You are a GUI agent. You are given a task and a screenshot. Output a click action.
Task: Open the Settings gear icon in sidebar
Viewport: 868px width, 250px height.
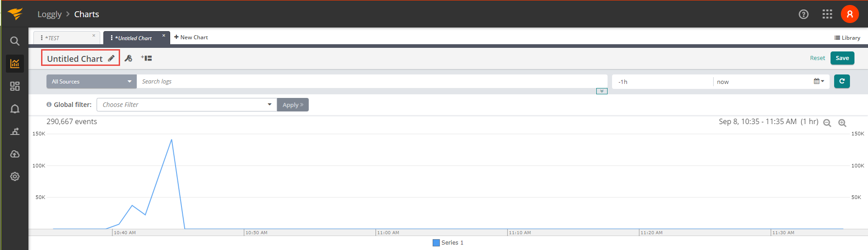click(x=15, y=176)
